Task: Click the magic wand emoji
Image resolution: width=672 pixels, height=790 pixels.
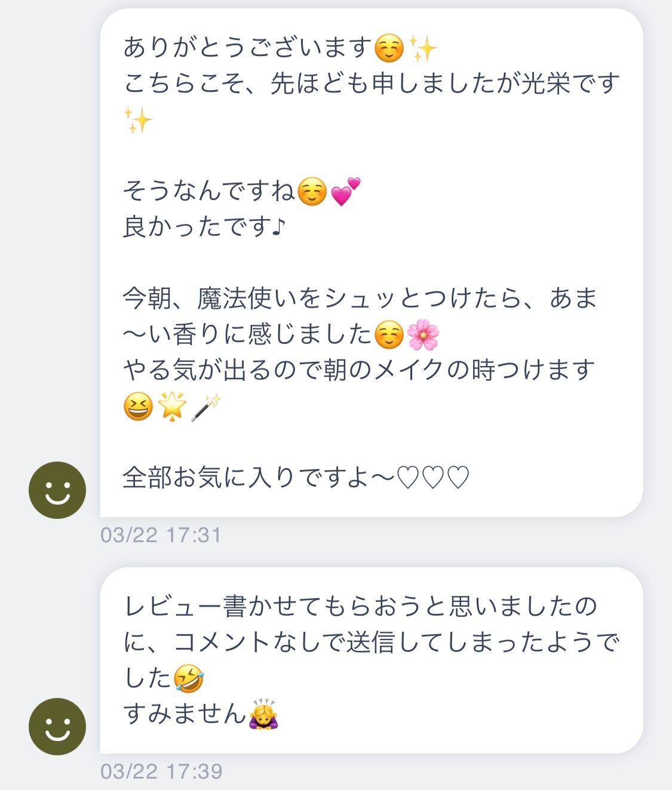Action: click(x=206, y=407)
